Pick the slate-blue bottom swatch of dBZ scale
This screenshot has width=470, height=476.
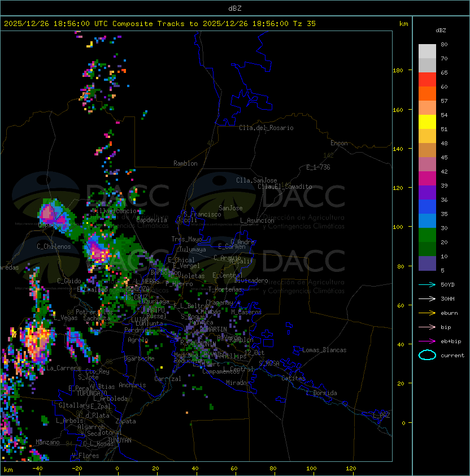pyautogui.click(x=427, y=263)
